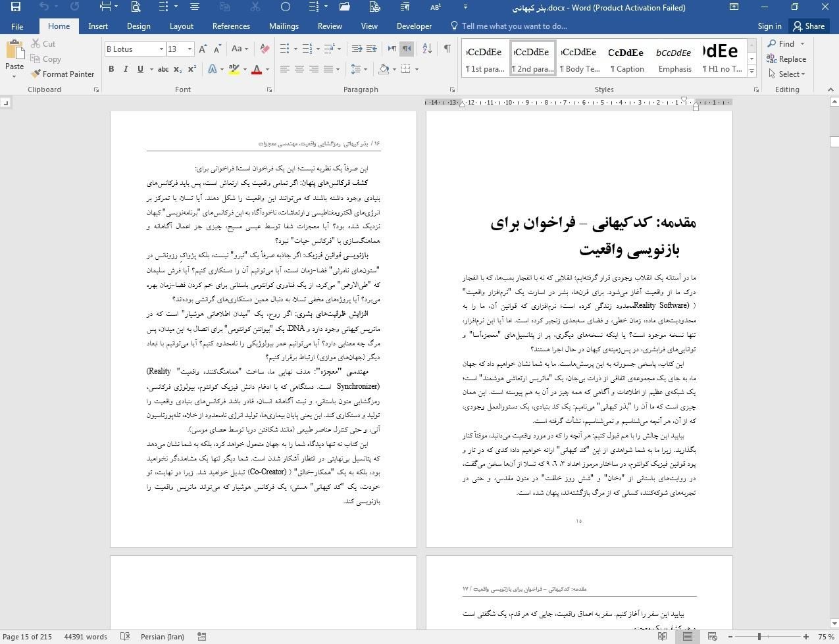Increase font size with Grow Font icon
The width and height of the screenshot is (839, 644).
click(x=203, y=49)
